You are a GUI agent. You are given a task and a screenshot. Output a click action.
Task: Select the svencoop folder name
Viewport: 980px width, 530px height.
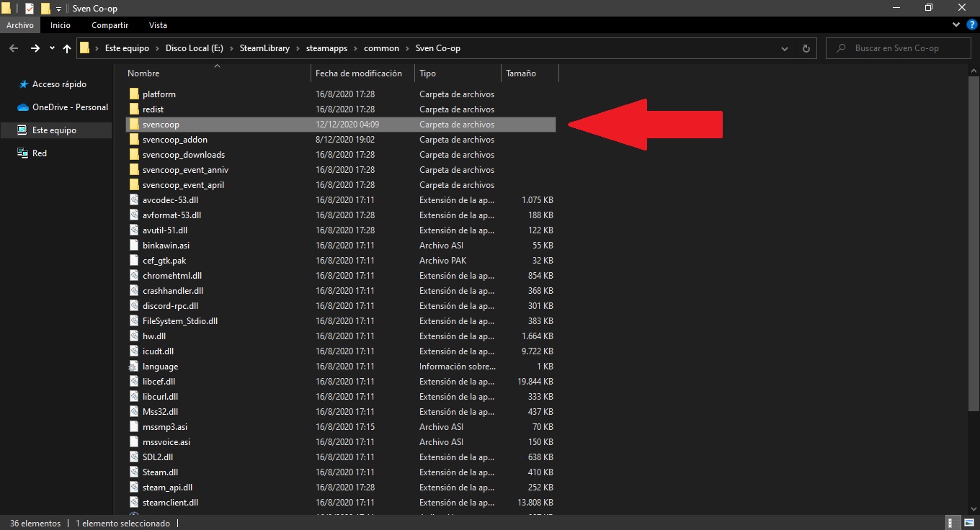coord(161,125)
